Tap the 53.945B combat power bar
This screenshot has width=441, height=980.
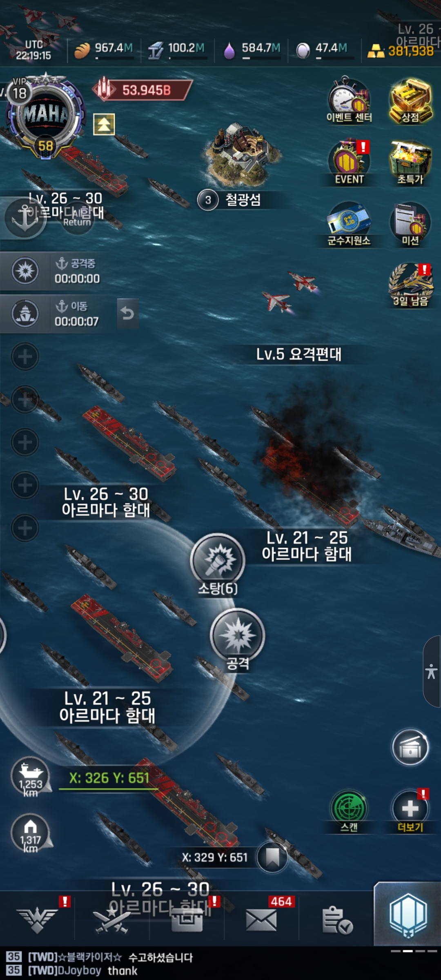click(x=142, y=90)
